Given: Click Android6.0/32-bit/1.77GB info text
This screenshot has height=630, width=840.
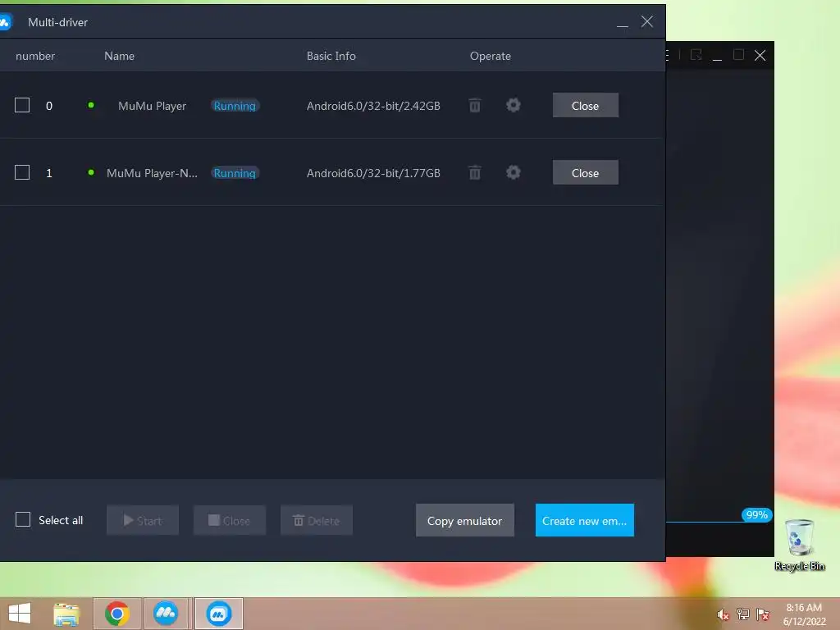Looking at the screenshot, I should point(373,173).
